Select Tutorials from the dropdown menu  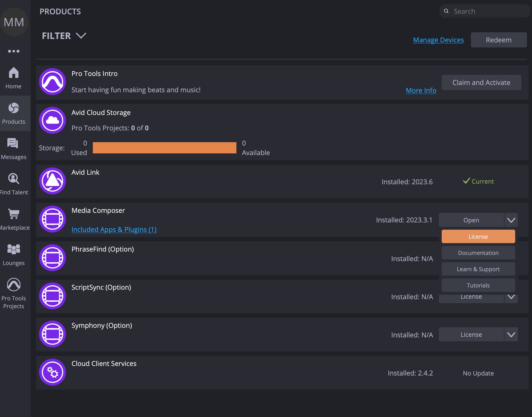point(478,285)
